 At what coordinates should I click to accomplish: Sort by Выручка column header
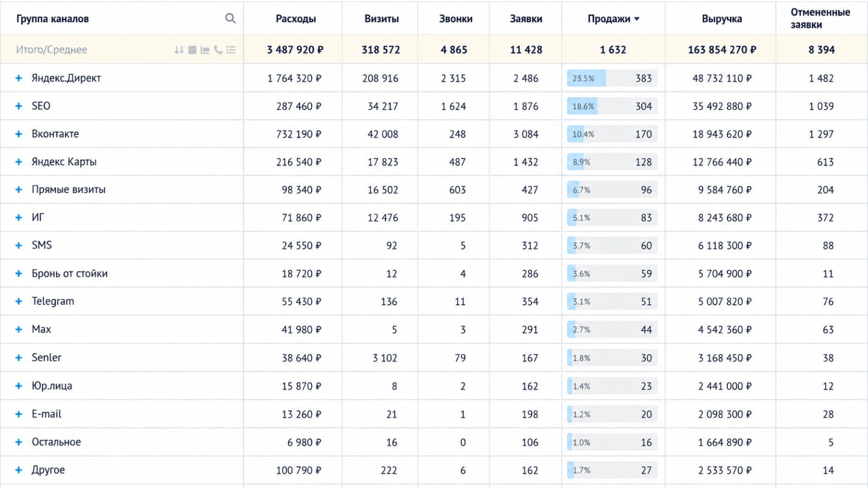pos(722,19)
